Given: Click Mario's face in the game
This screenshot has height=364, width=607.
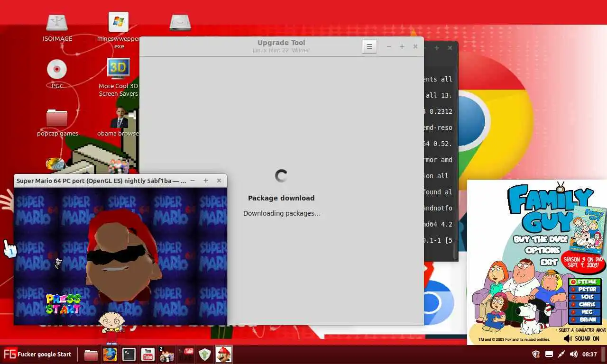Looking at the screenshot, I should pos(122,256).
